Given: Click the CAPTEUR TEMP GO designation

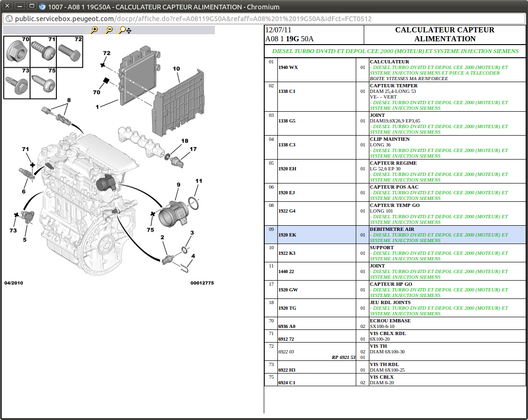Looking at the screenshot, I should 395,205.
